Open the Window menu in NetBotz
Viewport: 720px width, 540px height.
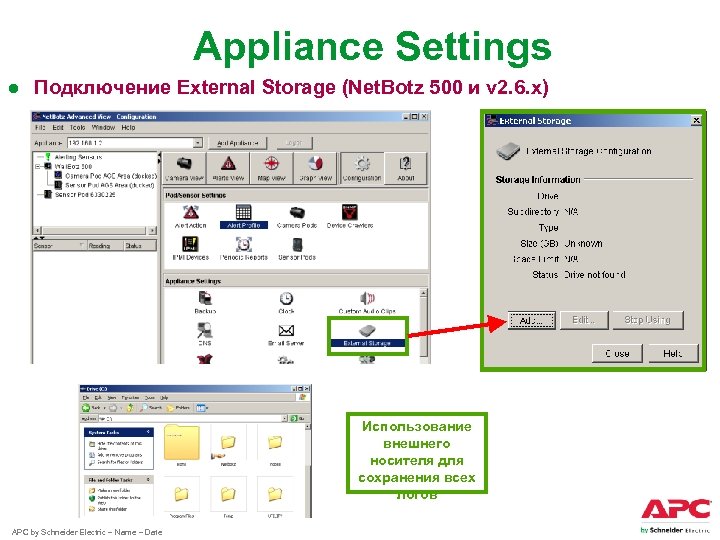click(103, 128)
